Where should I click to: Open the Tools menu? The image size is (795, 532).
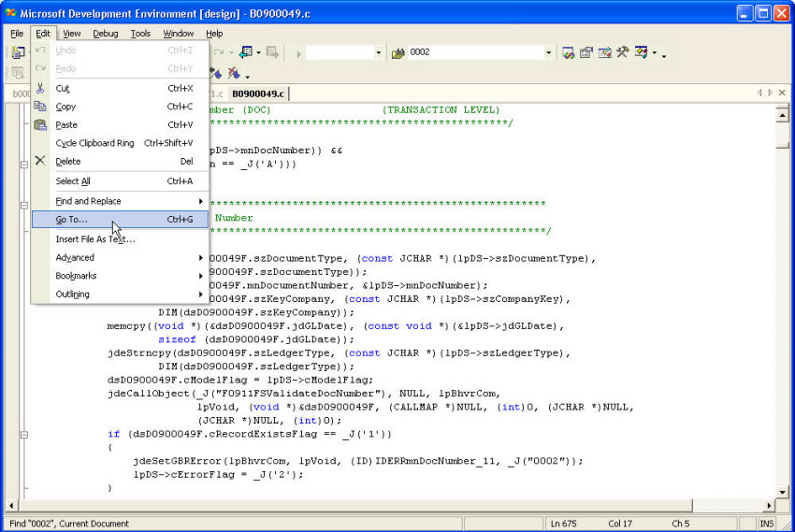[140, 34]
